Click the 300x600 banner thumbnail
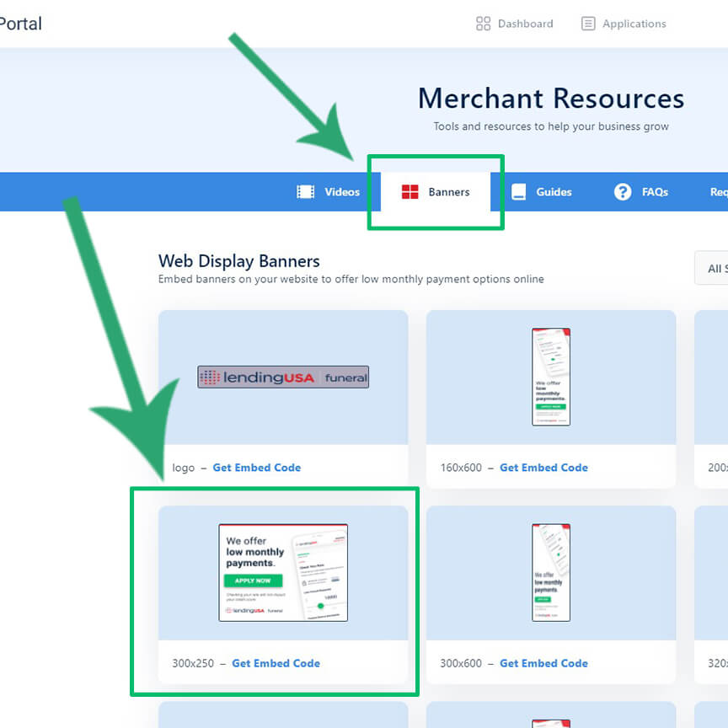The width and height of the screenshot is (728, 728). point(551,571)
